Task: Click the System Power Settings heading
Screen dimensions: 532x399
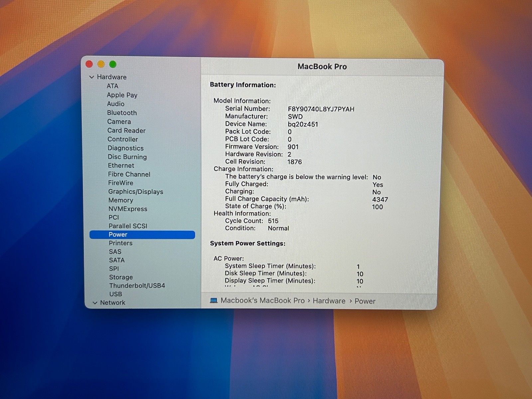Action: 248,243
